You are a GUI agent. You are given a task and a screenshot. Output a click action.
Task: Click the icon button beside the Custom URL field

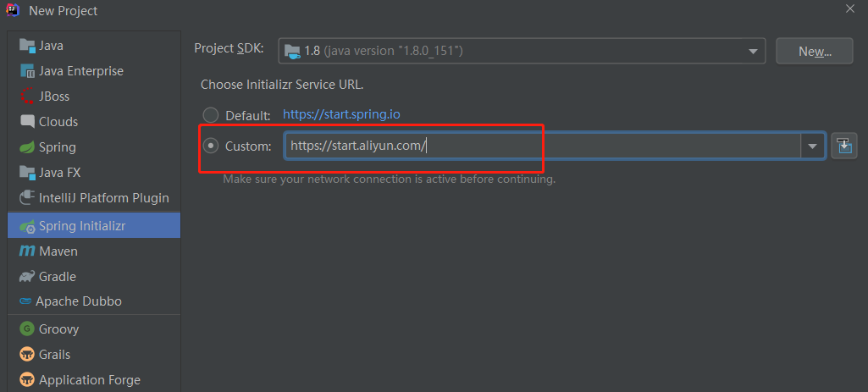844,146
